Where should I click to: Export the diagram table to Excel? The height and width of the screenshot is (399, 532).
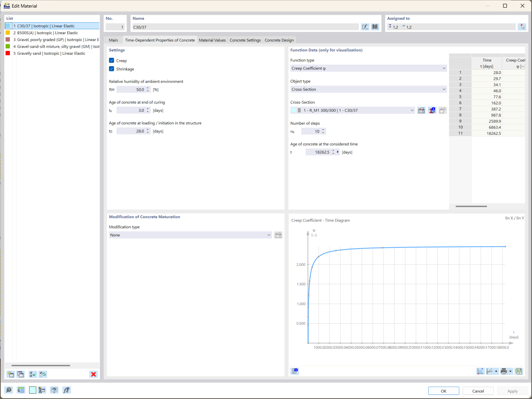(519, 371)
